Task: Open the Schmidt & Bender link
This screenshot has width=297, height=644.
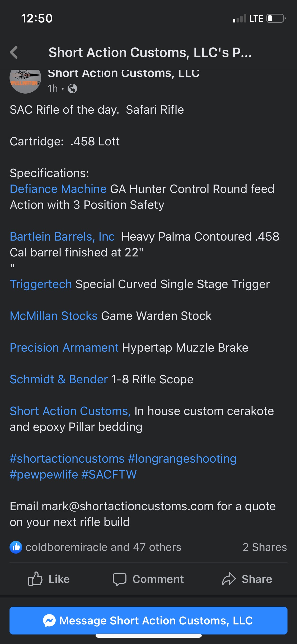Action: [59, 379]
